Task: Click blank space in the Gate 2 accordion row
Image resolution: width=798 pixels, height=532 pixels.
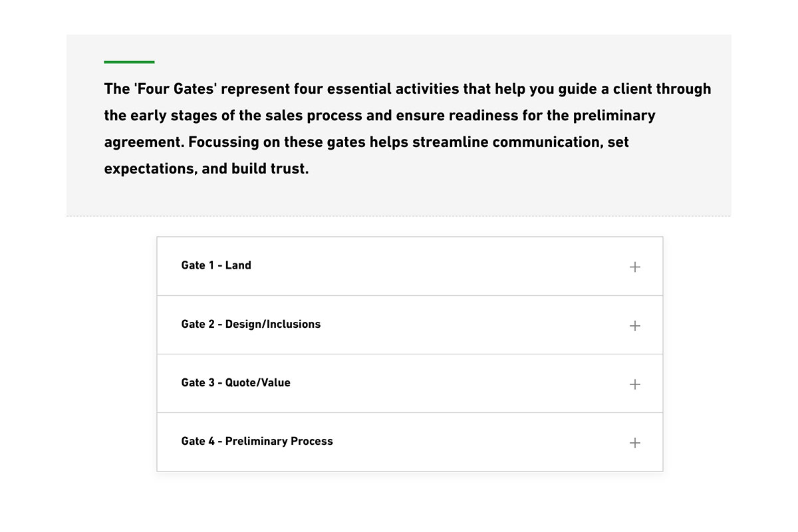Action: [x=465, y=325]
